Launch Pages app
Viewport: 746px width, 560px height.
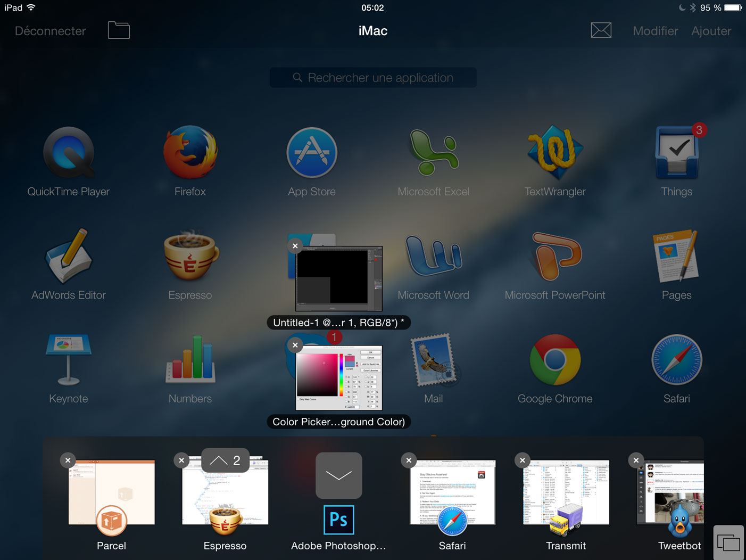pos(677,257)
